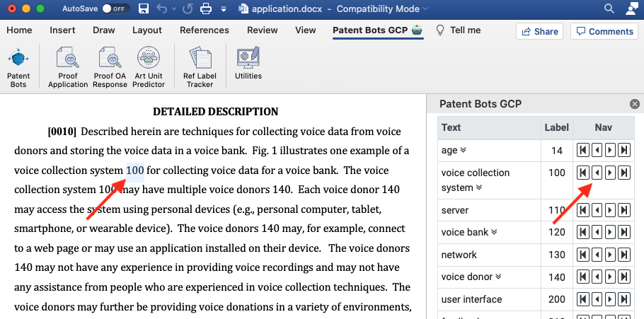
Task: Expand the 'age' row chevron
Action: [x=464, y=150]
